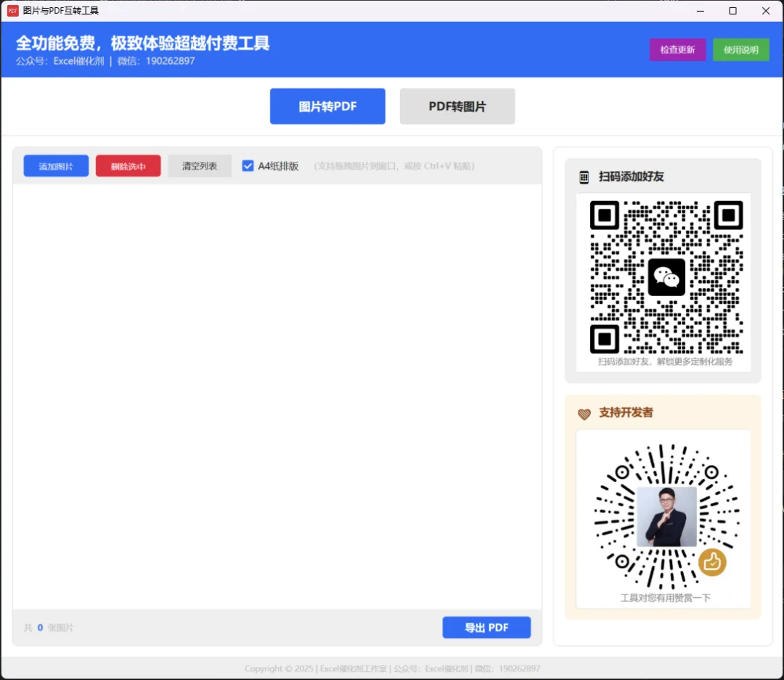Click the developer reward mini-program code
Image resolution: width=784 pixels, height=680 pixels.
pyautogui.click(x=666, y=517)
